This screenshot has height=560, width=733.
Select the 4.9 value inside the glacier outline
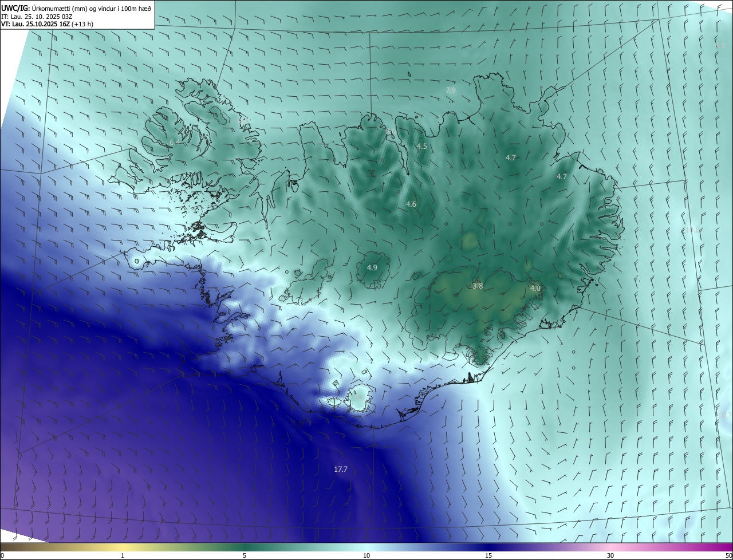pyautogui.click(x=372, y=268)
